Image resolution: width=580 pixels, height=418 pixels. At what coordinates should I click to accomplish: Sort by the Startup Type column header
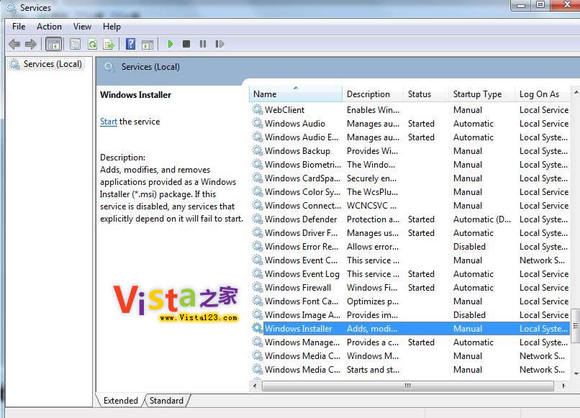478,94
